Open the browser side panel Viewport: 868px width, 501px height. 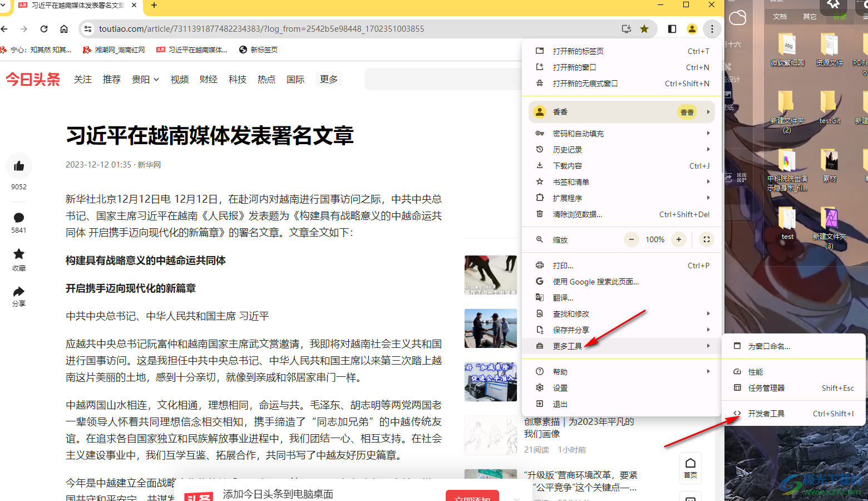[x=672, y=29]
